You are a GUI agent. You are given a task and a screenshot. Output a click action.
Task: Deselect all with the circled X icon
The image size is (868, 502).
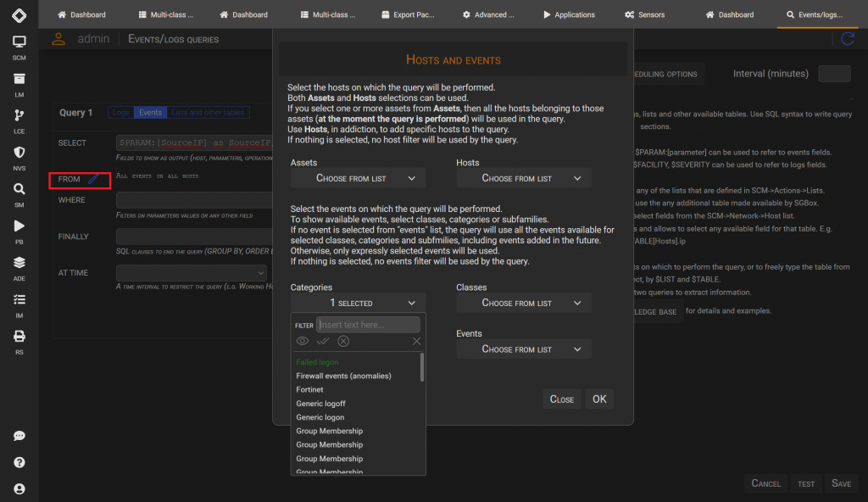point(343,342)
